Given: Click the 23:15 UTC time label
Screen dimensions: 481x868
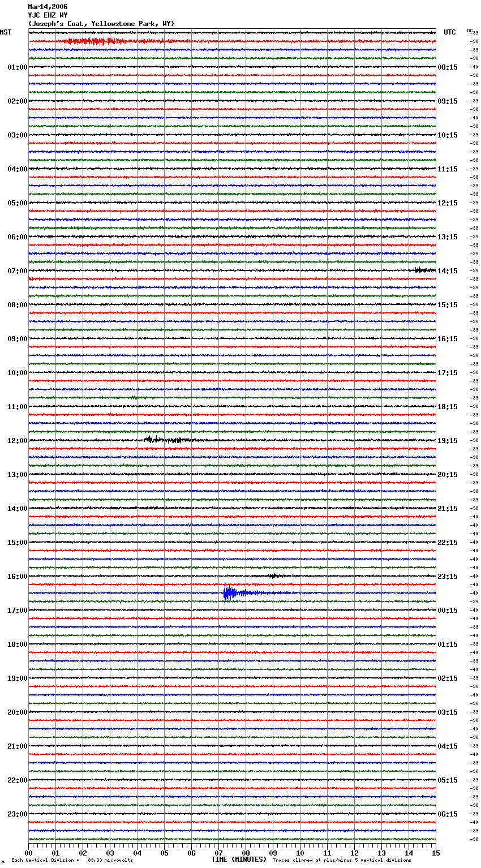Looking at the screenshot, I should click(448, 577).
